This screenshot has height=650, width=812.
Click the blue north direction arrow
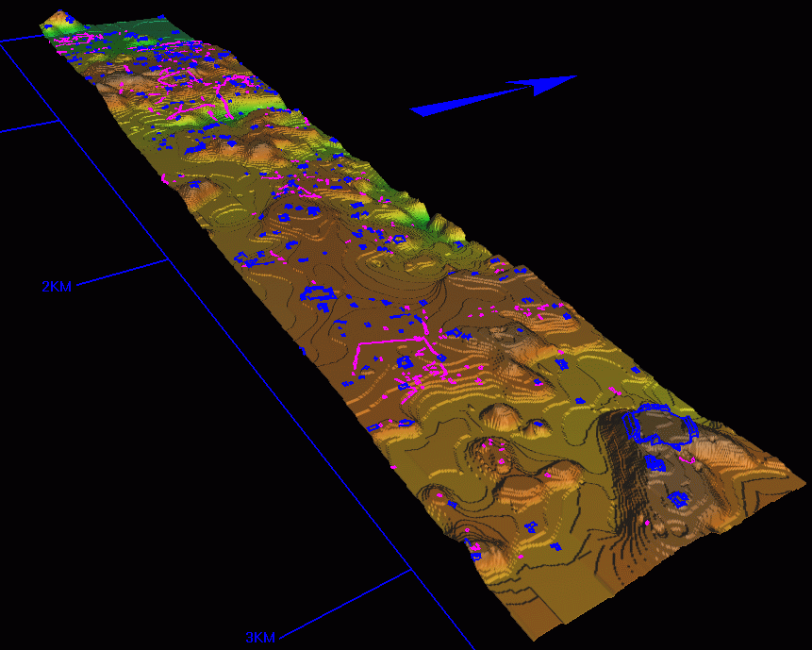tap(493, 96)
